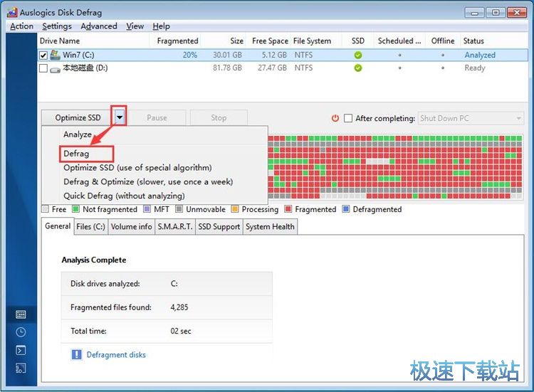This screenshot has width=534, height=392.
Task: Click the Optimize SSD button
Action: [x=78, y=117]
